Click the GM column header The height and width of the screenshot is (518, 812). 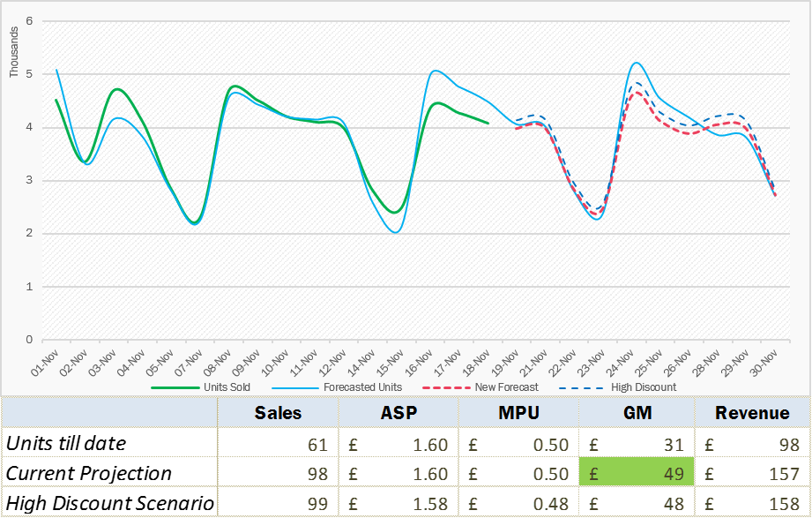(x=637, y=413)
